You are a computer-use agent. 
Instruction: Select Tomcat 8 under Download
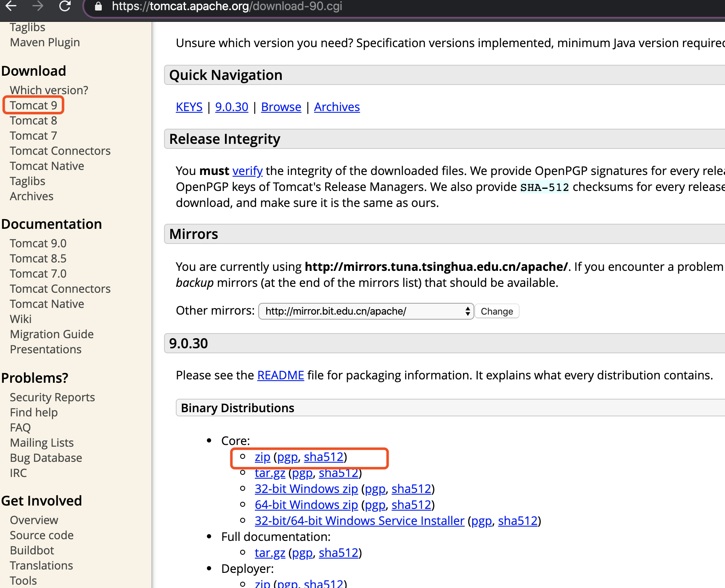33,120
